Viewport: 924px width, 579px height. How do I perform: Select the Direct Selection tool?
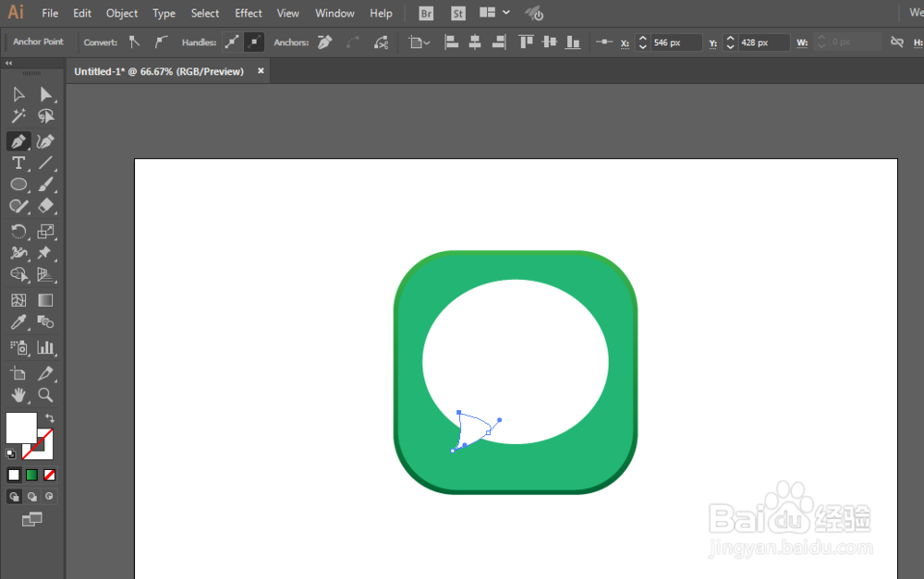click(45, 94)
